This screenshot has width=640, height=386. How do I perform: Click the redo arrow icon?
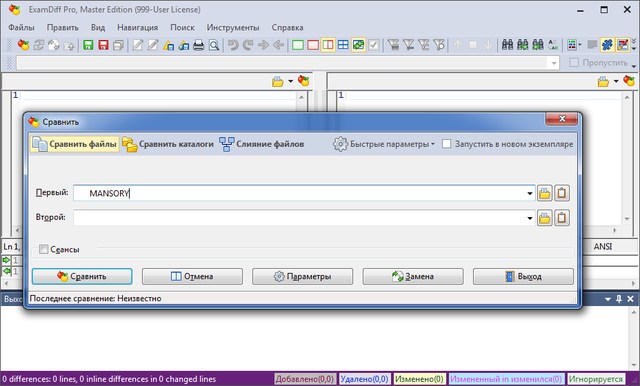click(248, 44)
